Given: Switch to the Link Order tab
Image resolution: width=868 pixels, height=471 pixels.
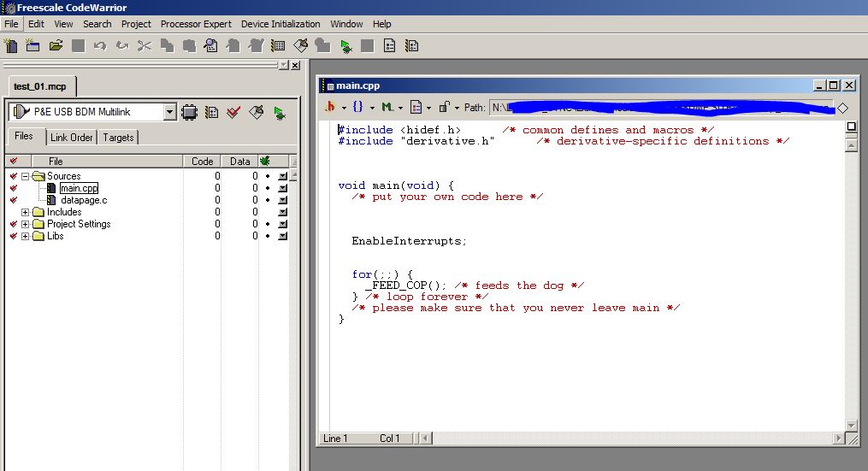Looking at the screenshot, I should click(72, 138).
